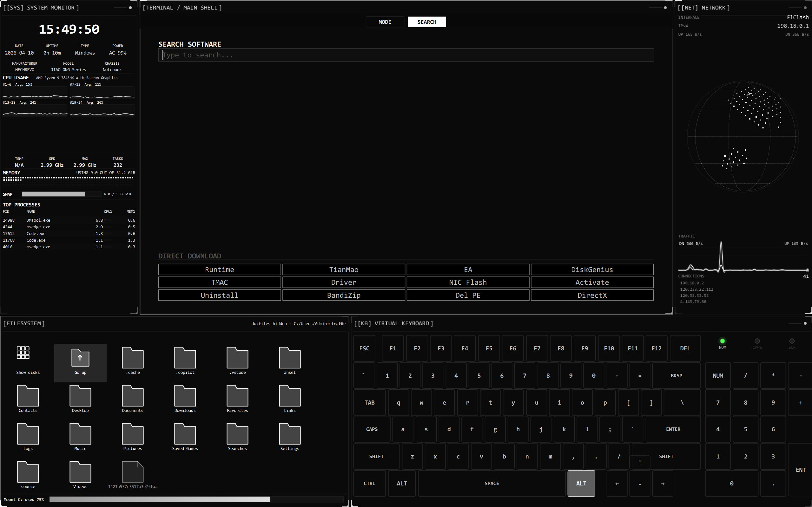Switch to the MODE tab

point(385,22)
